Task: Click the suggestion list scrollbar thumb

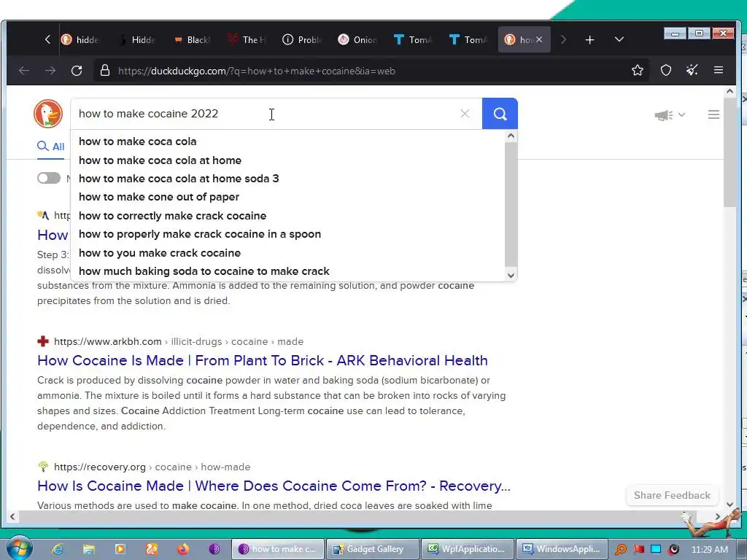Action: pos(511,204)
